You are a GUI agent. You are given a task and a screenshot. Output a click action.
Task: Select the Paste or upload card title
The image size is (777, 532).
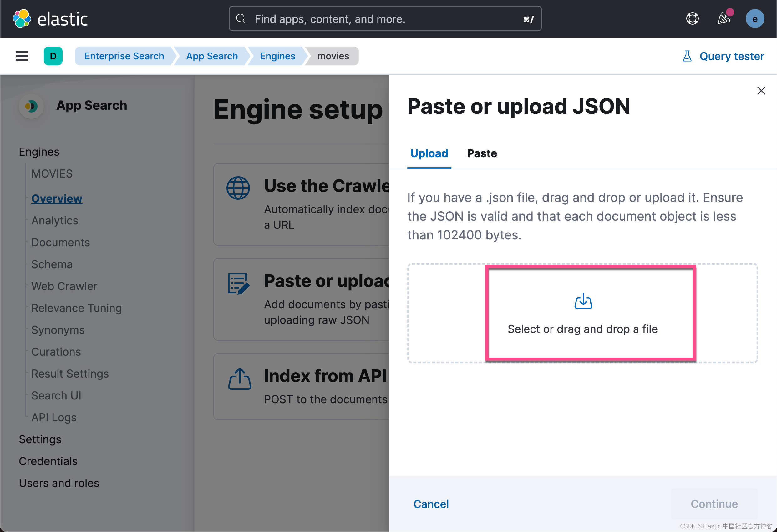click(x=326, y=281)
